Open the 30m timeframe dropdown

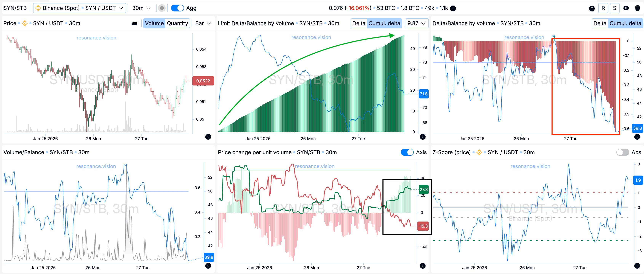point(141,8)
